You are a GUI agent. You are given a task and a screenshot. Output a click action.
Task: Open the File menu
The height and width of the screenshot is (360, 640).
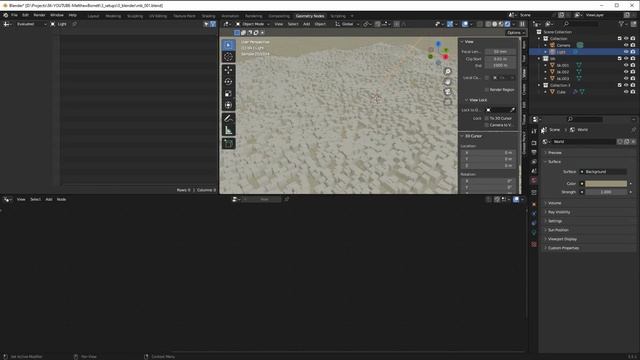click(x=14, y=15)
